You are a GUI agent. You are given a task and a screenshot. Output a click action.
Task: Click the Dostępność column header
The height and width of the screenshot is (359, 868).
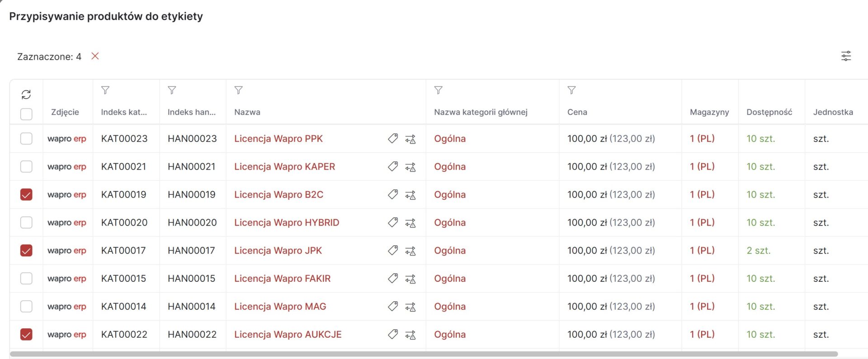[x=769, y=112]
